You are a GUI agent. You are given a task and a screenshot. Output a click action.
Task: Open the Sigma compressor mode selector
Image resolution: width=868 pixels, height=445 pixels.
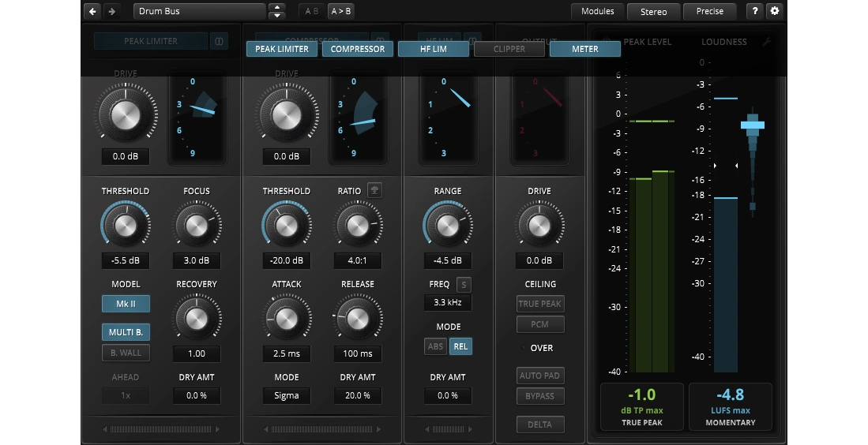click(286, 395)
